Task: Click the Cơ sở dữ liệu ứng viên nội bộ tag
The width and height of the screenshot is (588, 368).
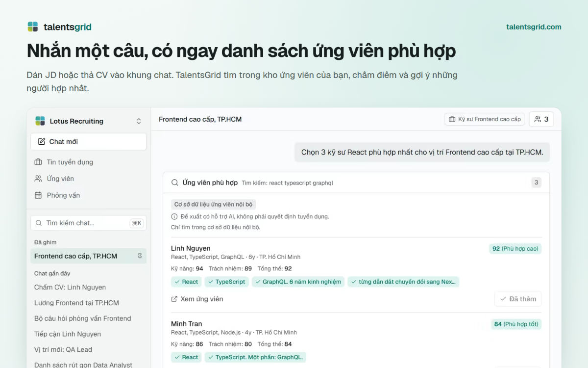Action: click(213, 205)
